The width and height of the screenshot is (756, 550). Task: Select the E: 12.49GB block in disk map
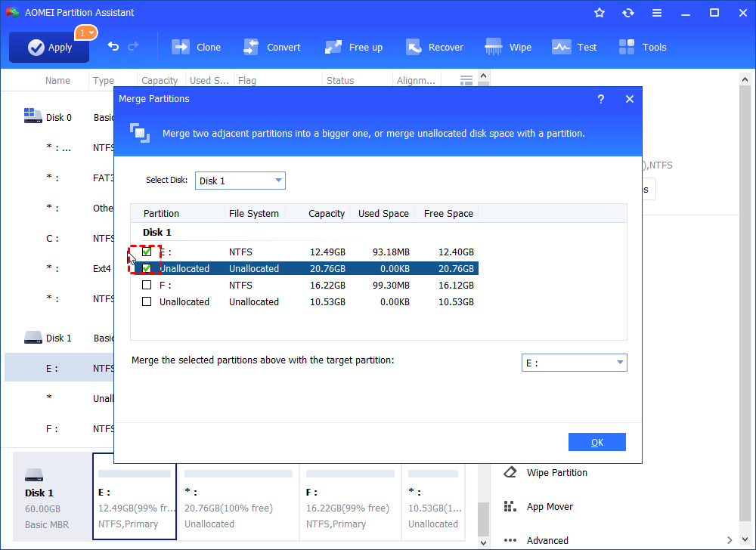[135, 496]
